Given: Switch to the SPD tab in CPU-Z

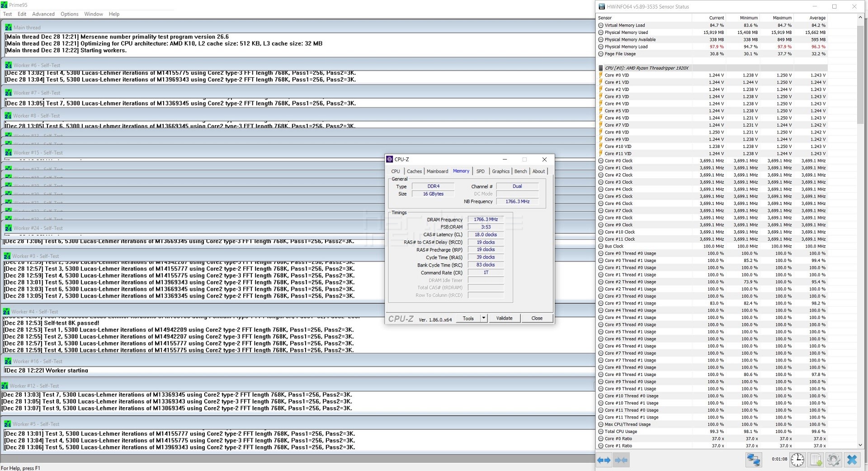Looking at the screenshot, I should [481, 171].
